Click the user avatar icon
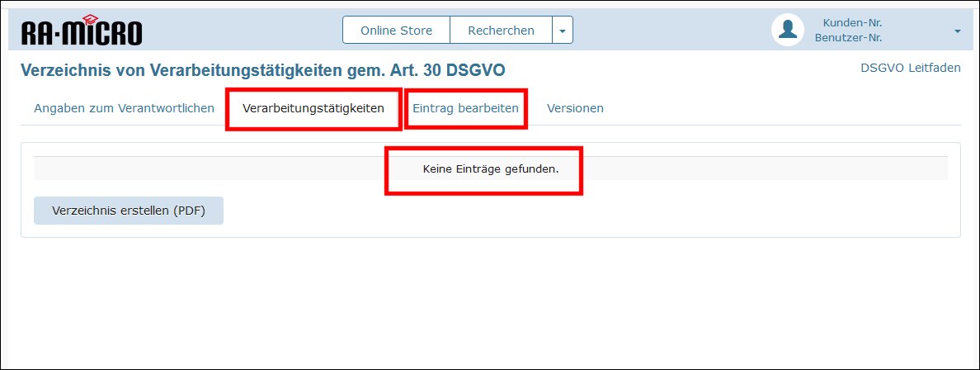980x370 pixels. click(787, 30)
